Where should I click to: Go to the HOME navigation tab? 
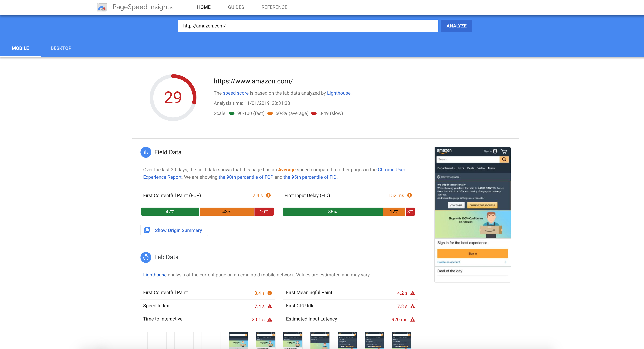[x=204, y=7]
